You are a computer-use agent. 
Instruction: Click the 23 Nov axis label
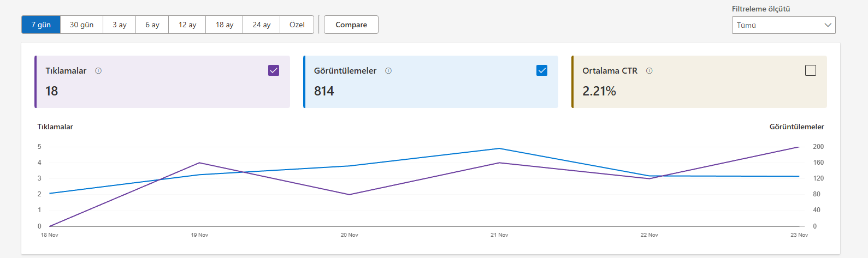click(x=799, y=235)
